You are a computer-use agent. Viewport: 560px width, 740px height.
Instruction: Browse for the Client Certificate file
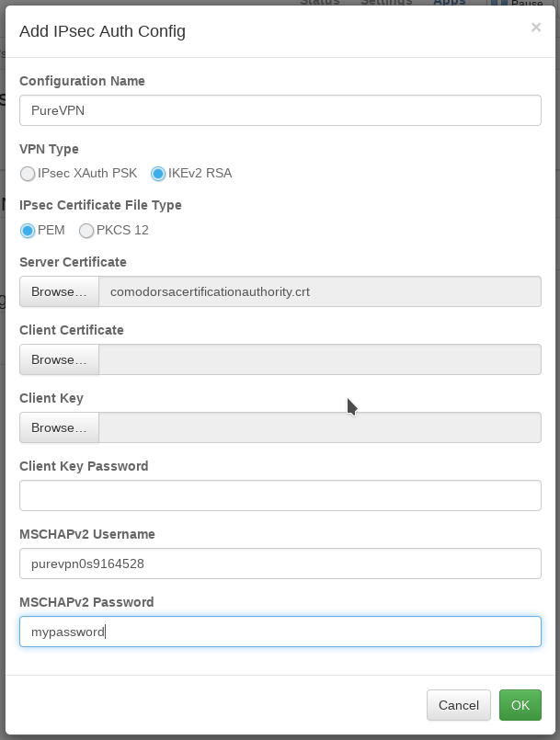[x=59, y=359]
